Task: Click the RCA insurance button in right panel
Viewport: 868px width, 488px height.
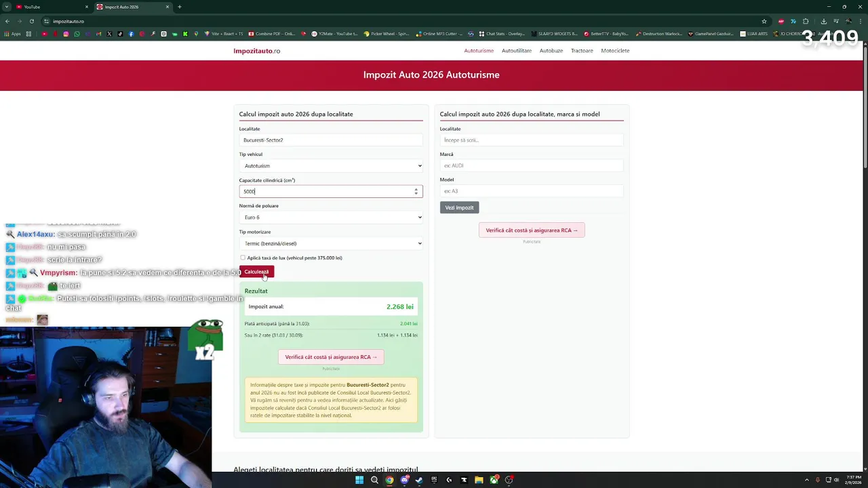Action: coord(532,230)
